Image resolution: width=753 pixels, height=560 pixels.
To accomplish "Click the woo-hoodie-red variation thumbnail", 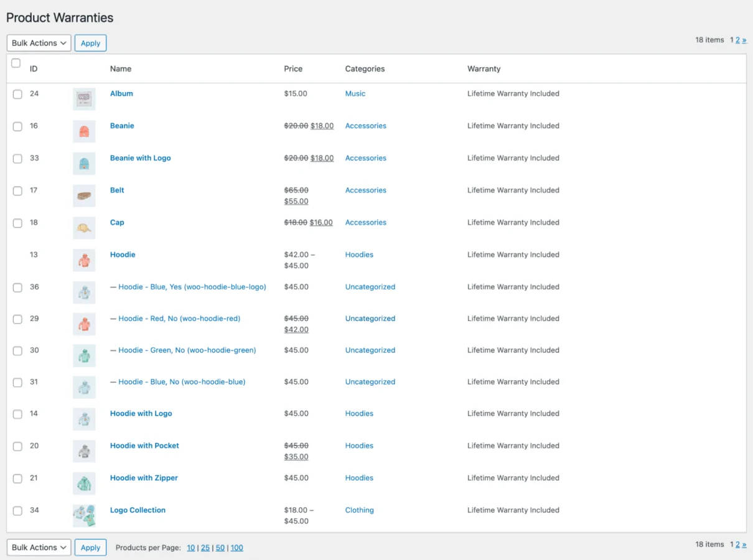I will point(84,324).
